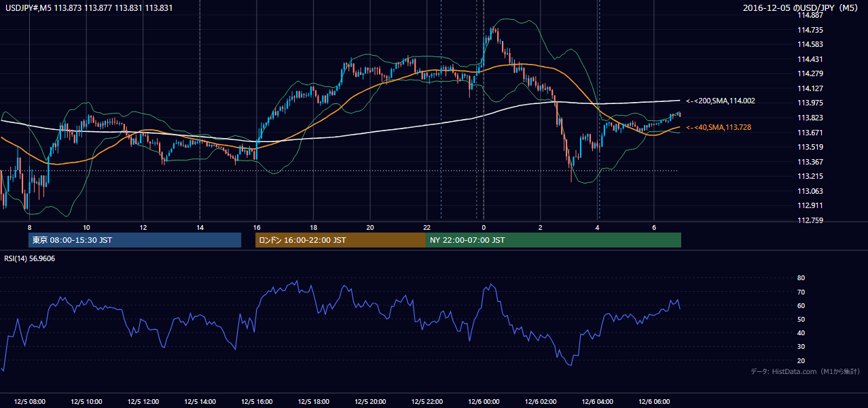Click the 12/6 02:00 date label
Image resolution: width=868 pixels, height=408 pixels.
[541, 402]
